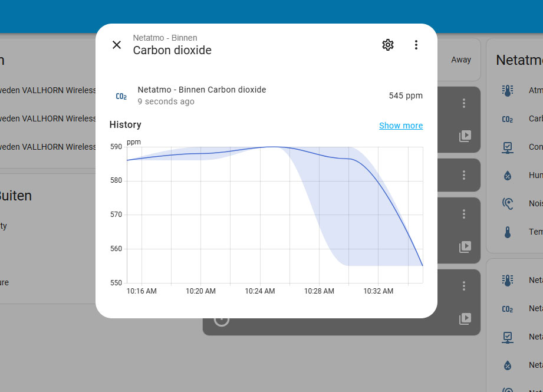Click the connectivity monitor icon in upper Netatmo card

[508, 147]
